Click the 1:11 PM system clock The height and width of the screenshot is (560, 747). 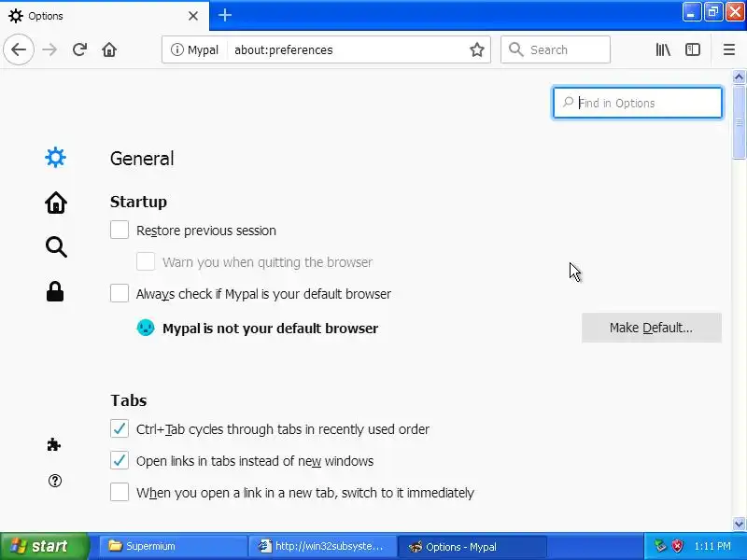click(x=712, y=546)
